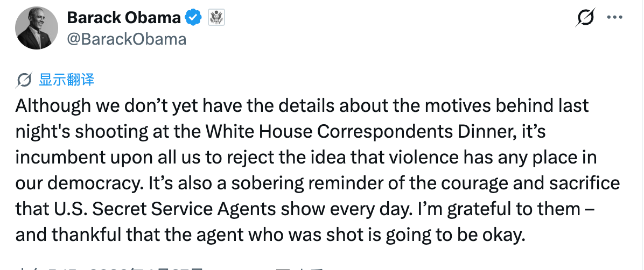
Task: Click the Grok icon left of the three dots
Action: point(585,18)
